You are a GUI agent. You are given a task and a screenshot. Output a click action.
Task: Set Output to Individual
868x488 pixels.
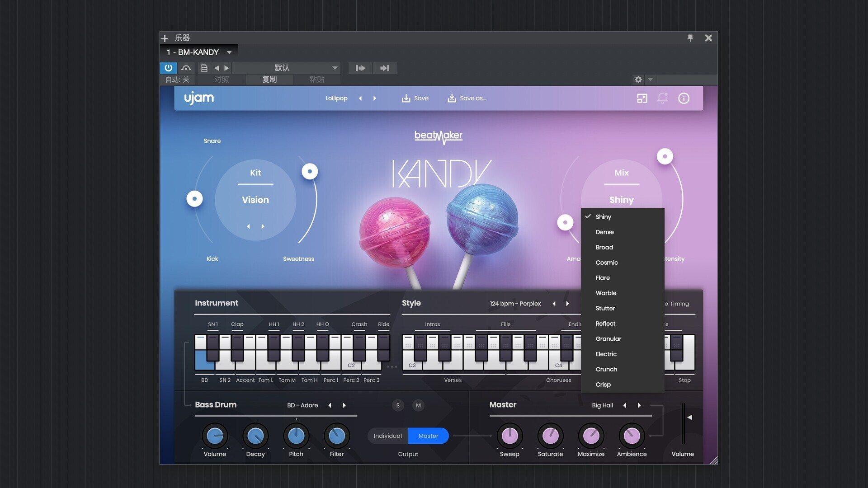[x=387, y=436]
